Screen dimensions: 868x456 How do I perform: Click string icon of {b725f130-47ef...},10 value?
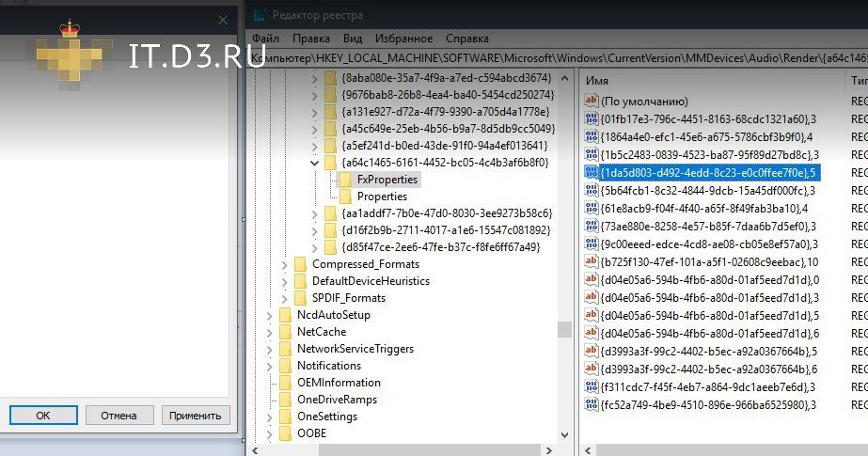(x=592, y=261)
